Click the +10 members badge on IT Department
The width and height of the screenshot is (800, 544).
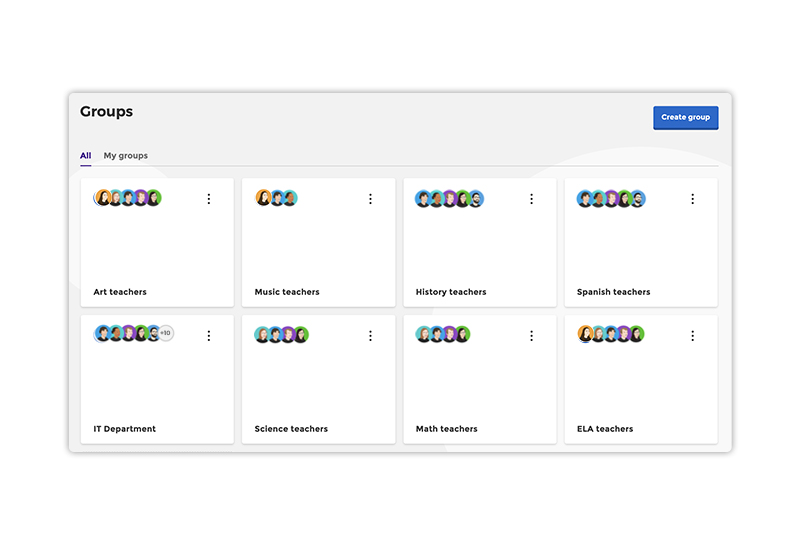point(166,333)
